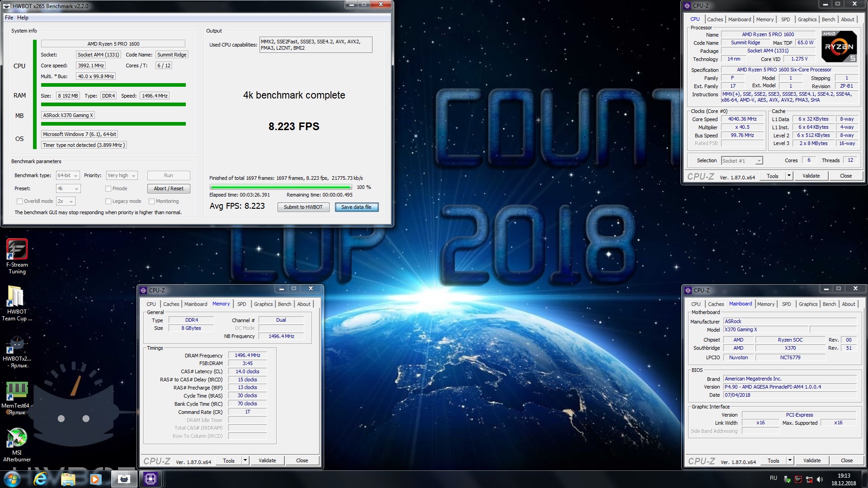Open the Windows Start button

click(x=12, y=479)
